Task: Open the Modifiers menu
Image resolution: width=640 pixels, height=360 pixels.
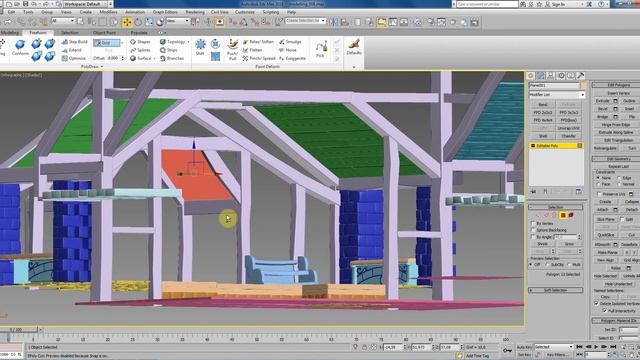Action: coord(109,12)
